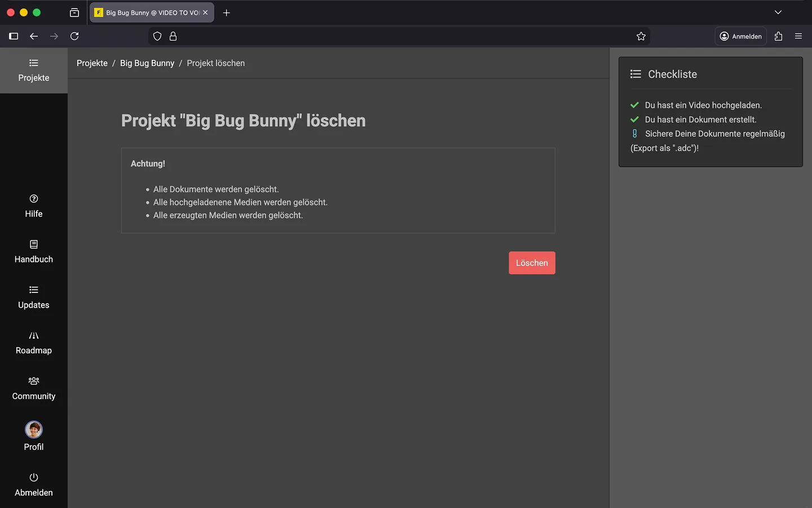Open Big Bug Bunny breadcrumb link
812x508 pixels.
[x=147, y=63]
